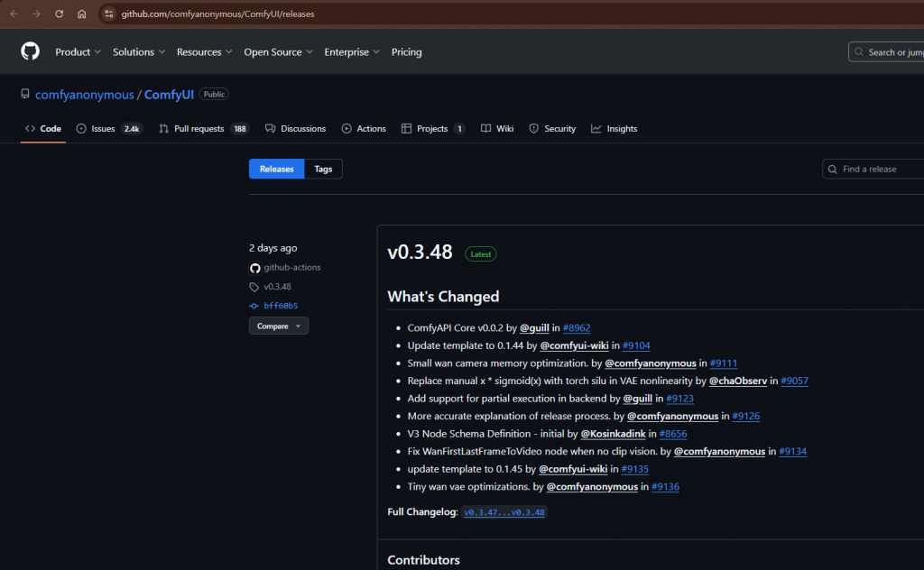
Task: Open the Projects tab
Action: pos(433,128)
